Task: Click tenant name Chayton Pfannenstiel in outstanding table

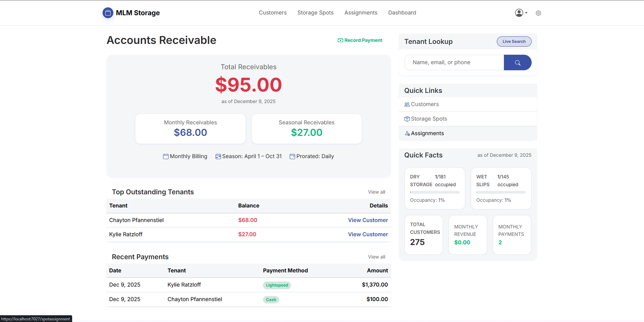Action: 136,220
